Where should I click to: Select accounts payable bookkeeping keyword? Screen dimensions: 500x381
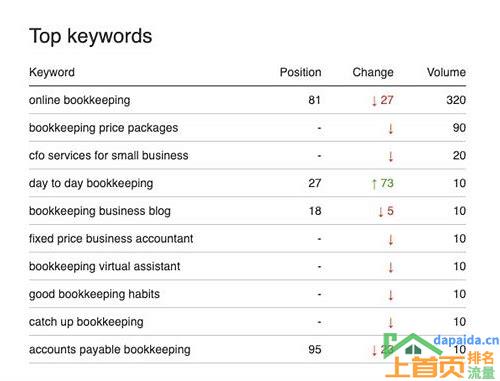coord(110,350)
